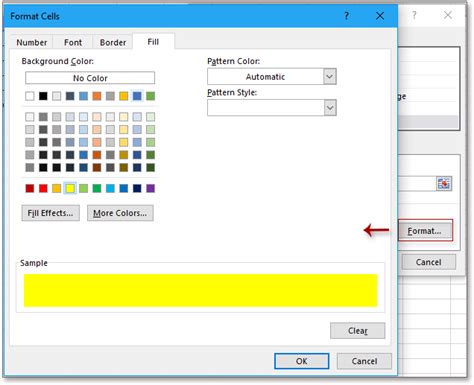Expand the Pattern Color dropdown
Viewport: 474px width, 385px height.
(x=329, y=77)
